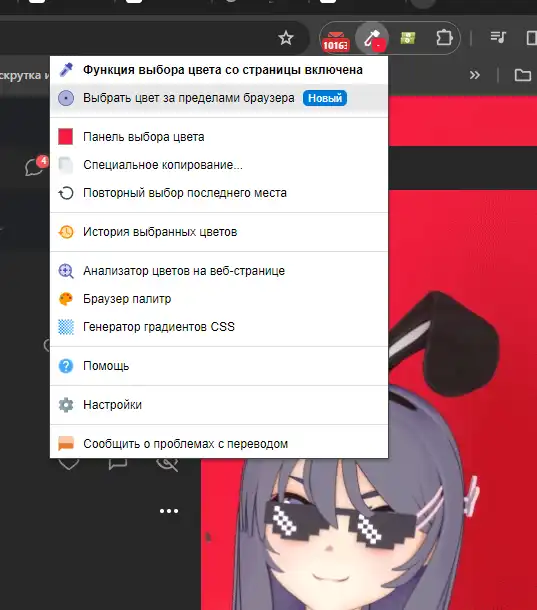Expand hidden bookmarks with double chevron
This screenshot has height=610, width=537.
pos(474,75)
